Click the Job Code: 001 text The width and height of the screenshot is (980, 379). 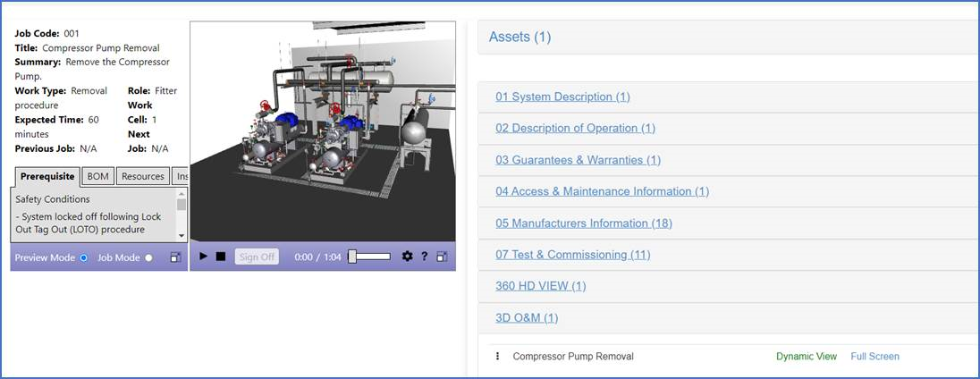coord(46,34)
